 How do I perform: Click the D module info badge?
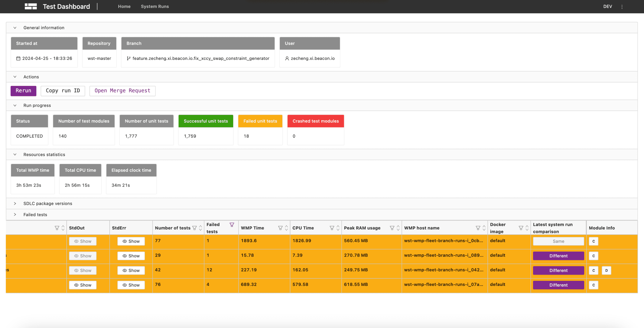pyautogui.click(x=606, y=270)
